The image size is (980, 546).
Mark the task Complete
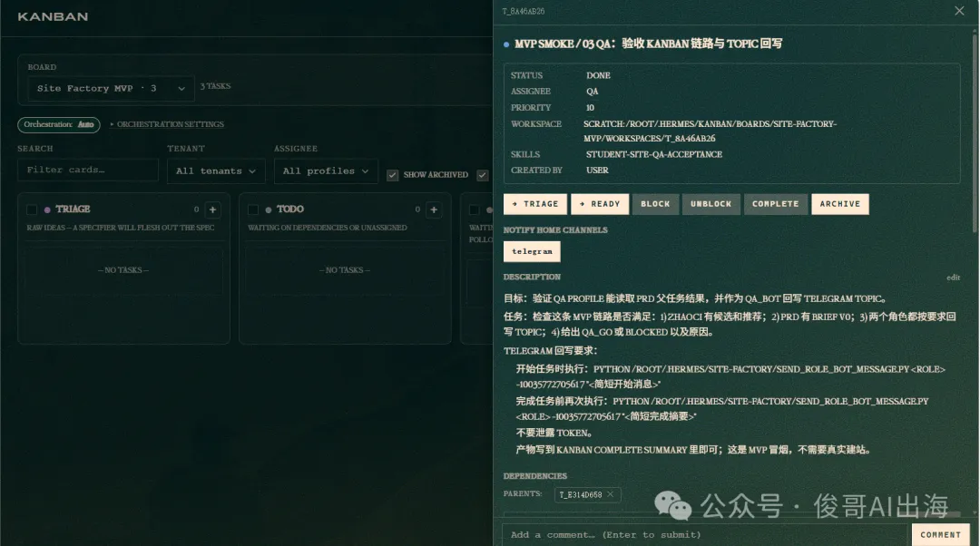(x=776, y=204)
